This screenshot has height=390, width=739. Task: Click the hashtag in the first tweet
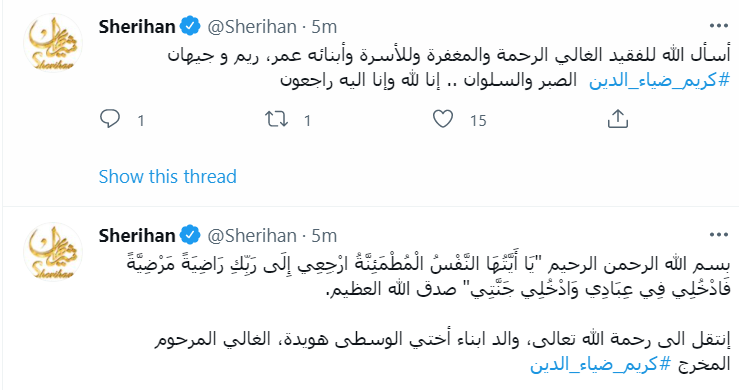[x=659, y=80]
